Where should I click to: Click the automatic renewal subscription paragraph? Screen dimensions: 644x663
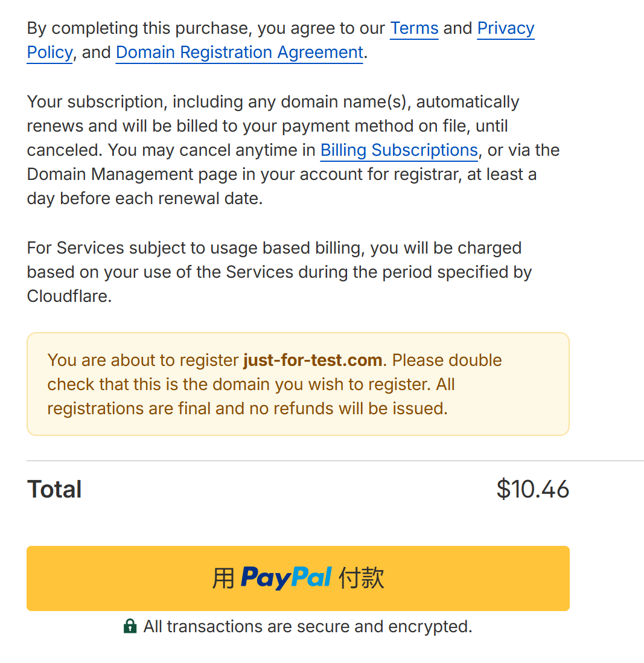pos(272,126)
